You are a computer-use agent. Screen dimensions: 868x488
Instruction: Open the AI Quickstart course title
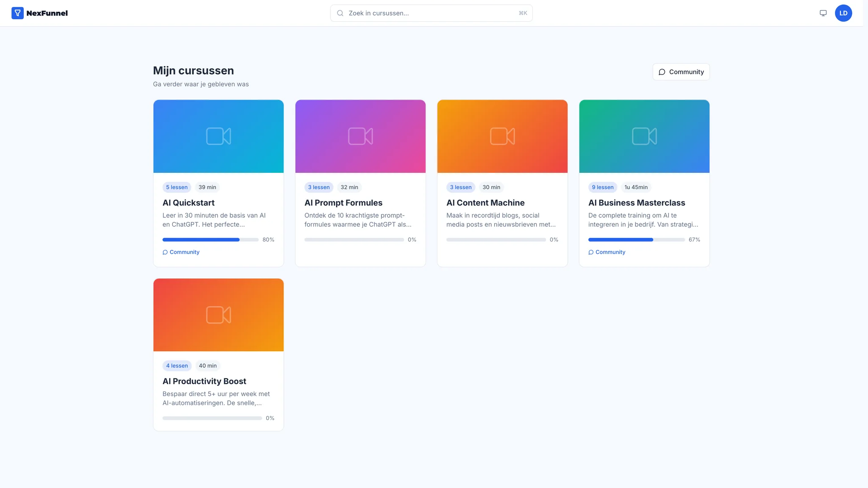[x=189, y=203]
